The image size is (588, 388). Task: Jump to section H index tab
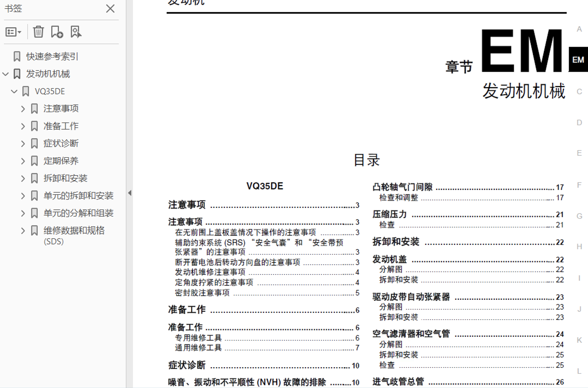(x=579, y=247)
